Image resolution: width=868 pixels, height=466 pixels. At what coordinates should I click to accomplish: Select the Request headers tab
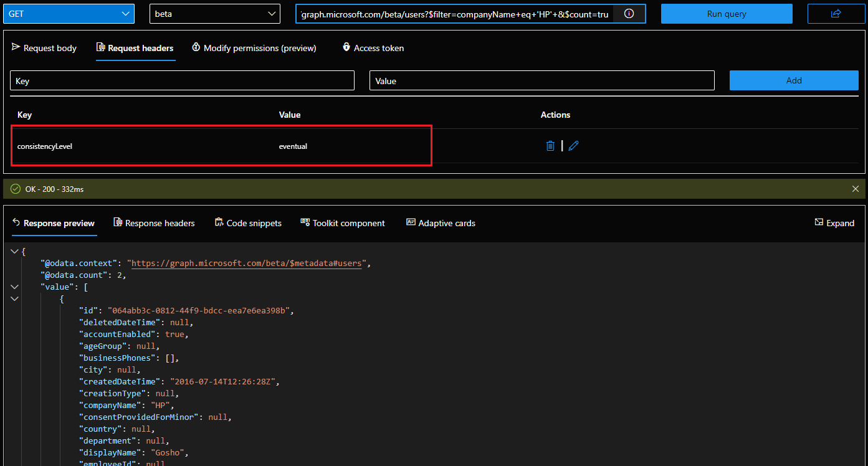[135, 48]
